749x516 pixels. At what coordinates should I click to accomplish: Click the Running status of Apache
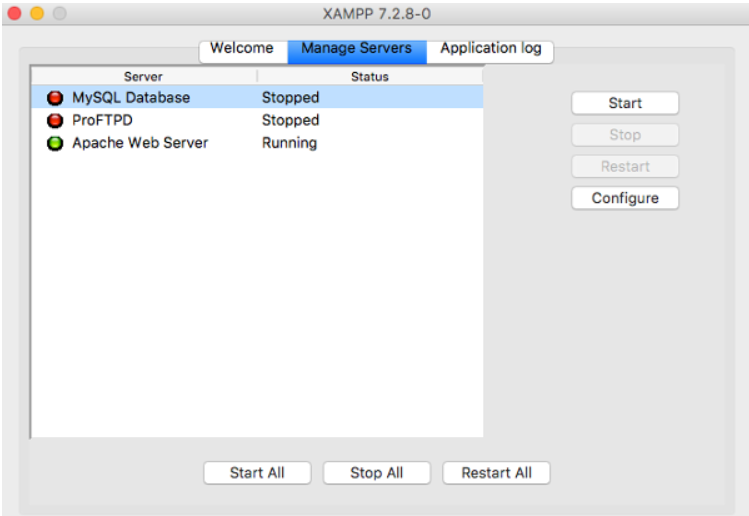tap(289, 143)
